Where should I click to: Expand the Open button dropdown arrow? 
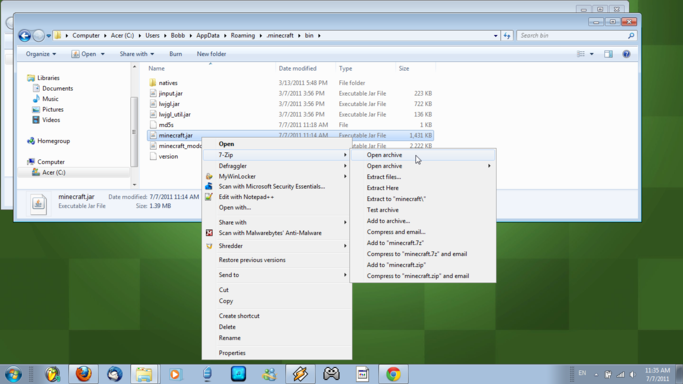(103, 54)
